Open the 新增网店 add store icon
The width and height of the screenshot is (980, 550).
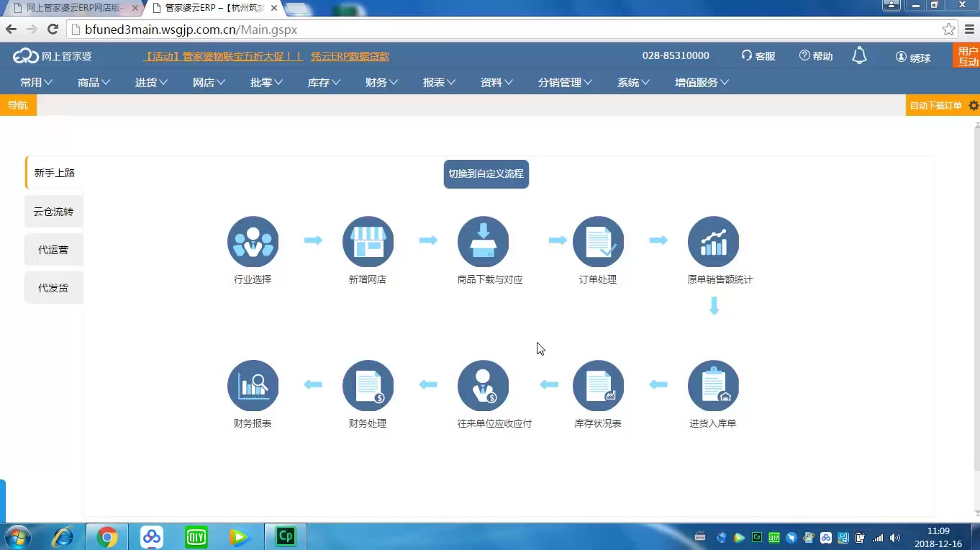(368, 242)
